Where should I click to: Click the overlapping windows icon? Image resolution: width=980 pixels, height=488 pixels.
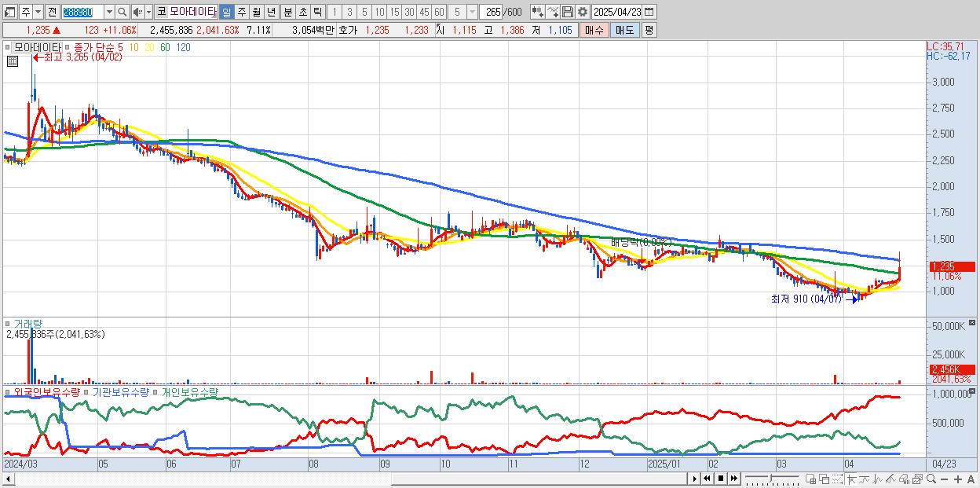[x=824, y=479]
